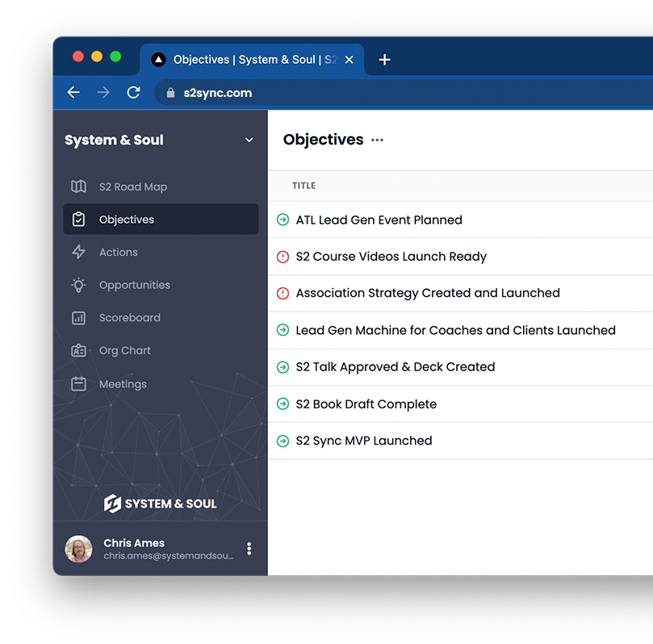Image resolution: width=653 pixels, height=644 pixels.
Task: Click the tab favicon triangle icon
Action: pos(158,60)
